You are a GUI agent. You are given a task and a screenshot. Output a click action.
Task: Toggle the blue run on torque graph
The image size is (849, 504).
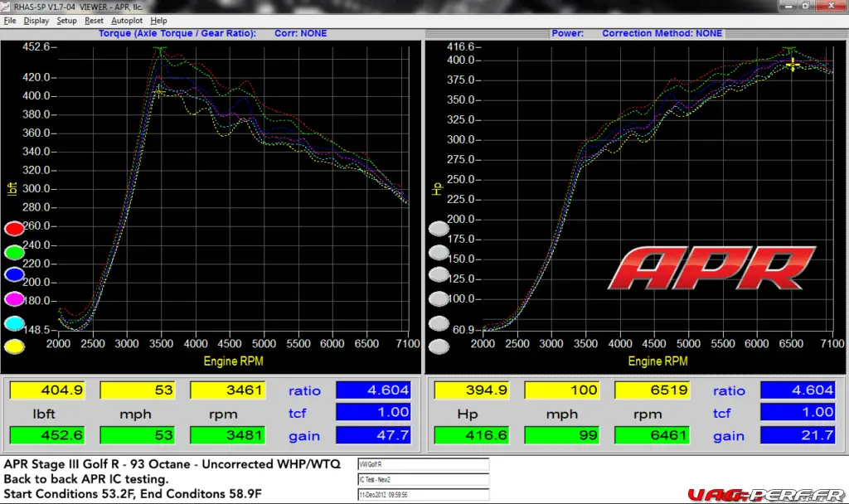pyautogui.click(x=15, y=275)
